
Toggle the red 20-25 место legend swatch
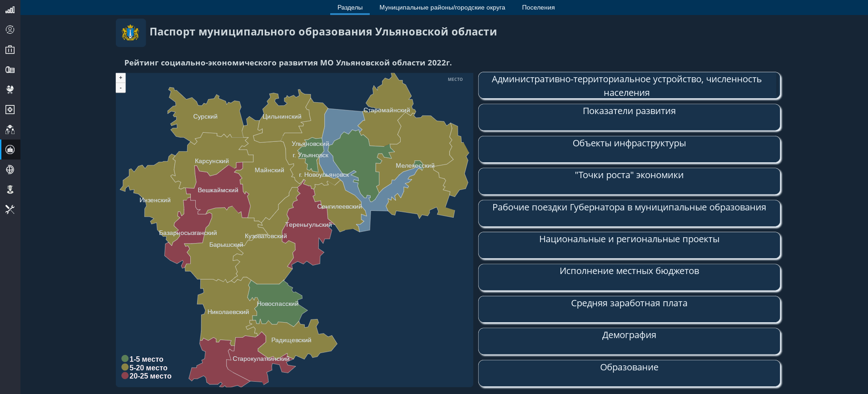[125, 375]
